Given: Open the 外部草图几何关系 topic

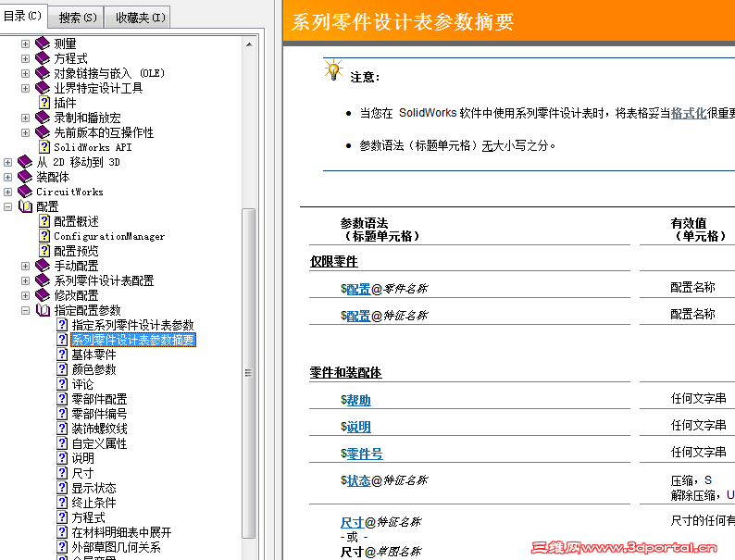Looking at the screenshot, I should [x=116, y=547].
